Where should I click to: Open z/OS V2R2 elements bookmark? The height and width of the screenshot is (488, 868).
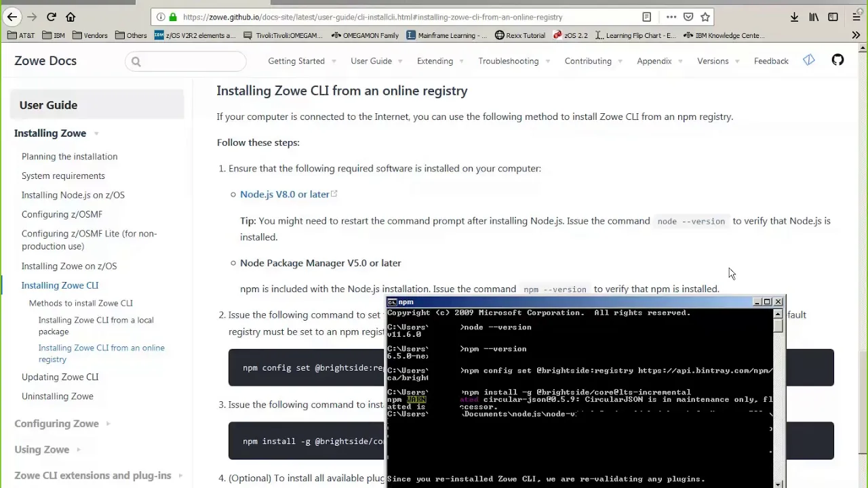(x=195, y=35)
